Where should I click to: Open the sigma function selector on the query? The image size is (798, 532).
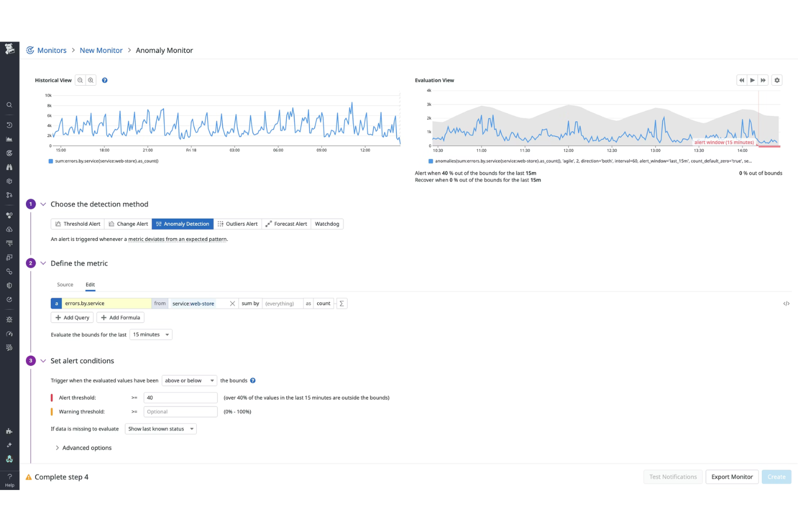click(x=341, y=303)
